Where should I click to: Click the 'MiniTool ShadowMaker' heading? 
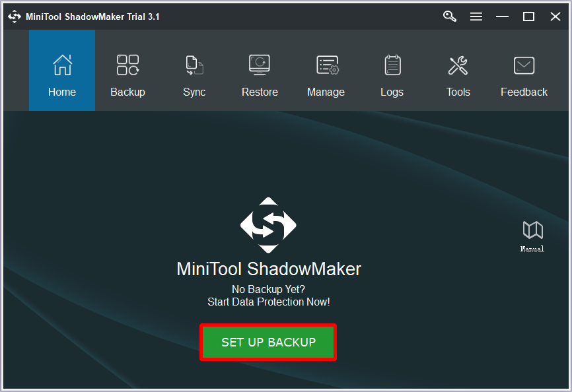(269, 269)
